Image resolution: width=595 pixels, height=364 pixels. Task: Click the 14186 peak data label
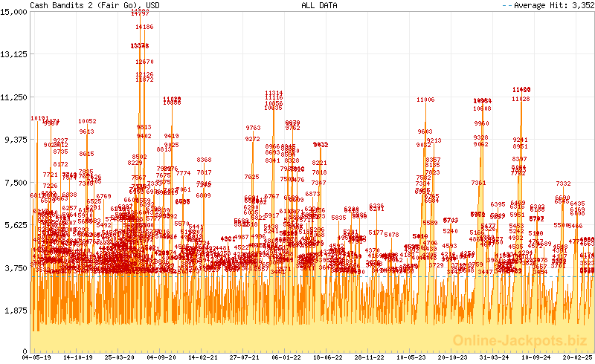144,27
